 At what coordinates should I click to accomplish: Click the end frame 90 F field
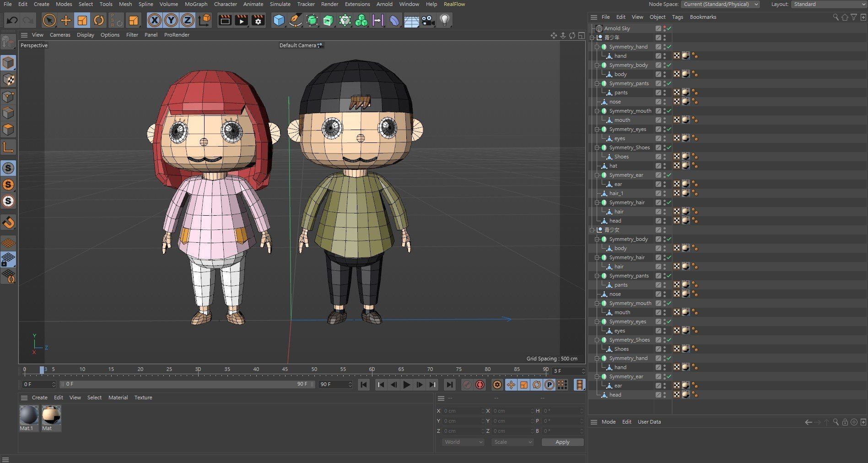coord(335,384)
